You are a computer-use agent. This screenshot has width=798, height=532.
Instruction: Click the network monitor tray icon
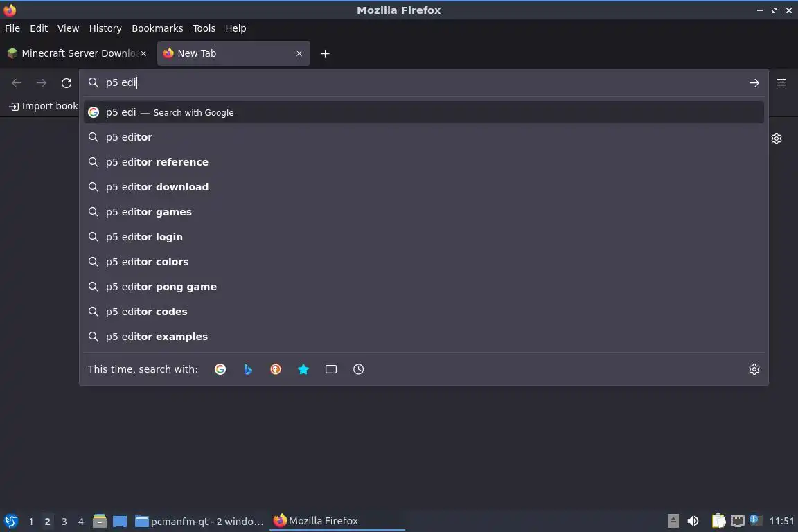tap(738, 521)
